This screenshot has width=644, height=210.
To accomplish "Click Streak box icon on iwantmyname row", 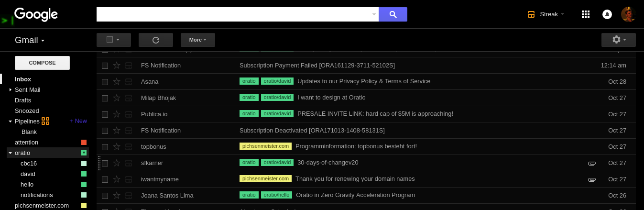I will [129, 179].
